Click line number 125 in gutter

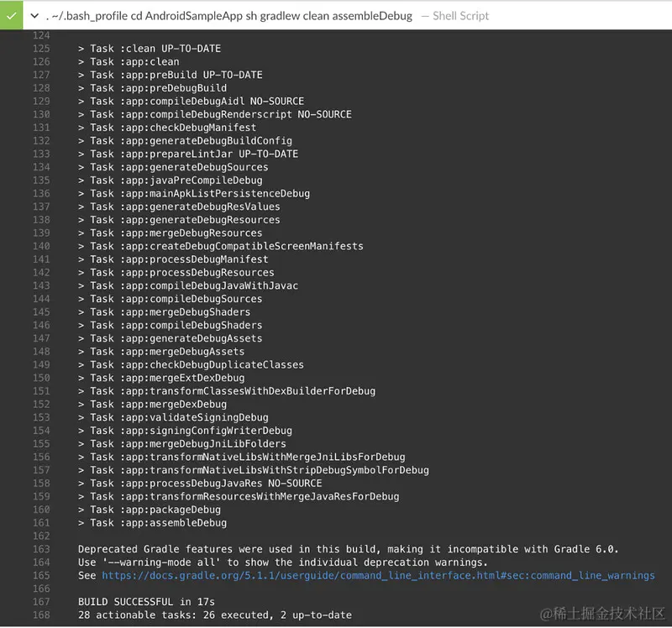pyautogui.click(x=41, y=49)
